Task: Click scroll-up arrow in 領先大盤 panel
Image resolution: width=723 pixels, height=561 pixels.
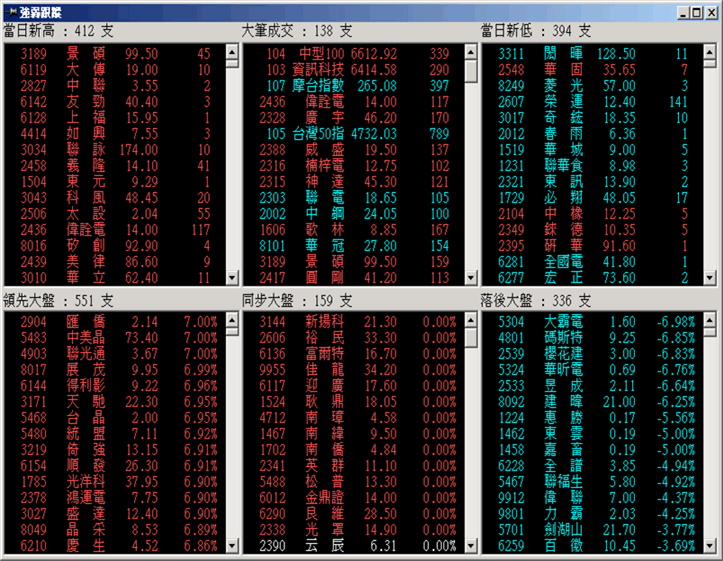Action: (232, 319)
